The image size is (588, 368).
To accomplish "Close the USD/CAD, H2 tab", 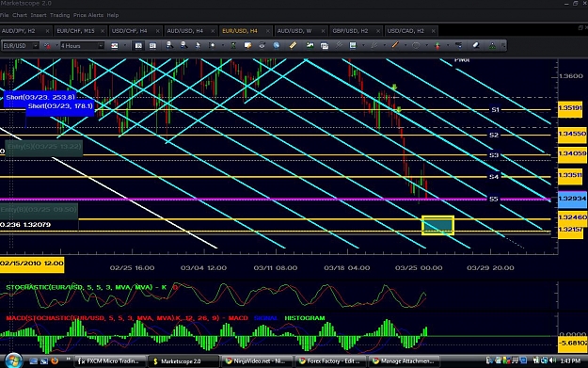I will coord(433,31).
